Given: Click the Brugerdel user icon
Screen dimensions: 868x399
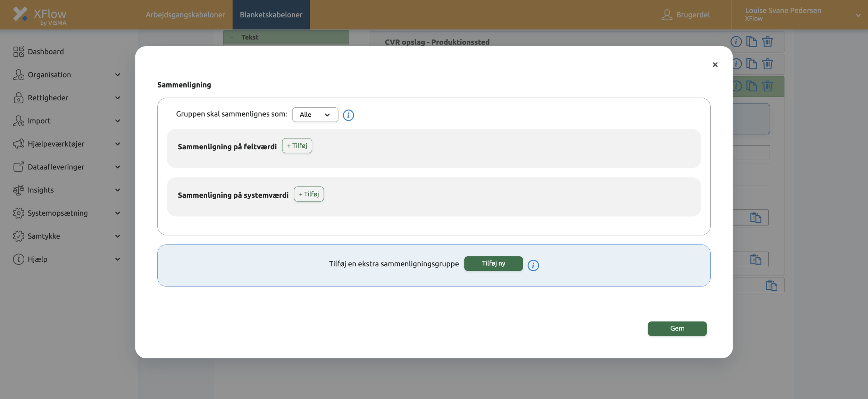Looking at the screenshot, I should click(667, 15).
